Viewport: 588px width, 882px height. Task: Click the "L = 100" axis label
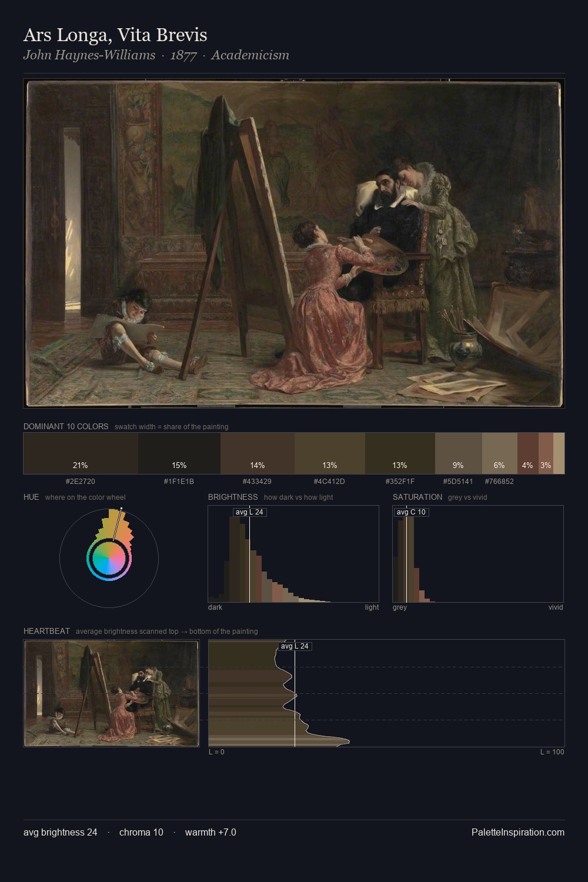click(552, 752)
